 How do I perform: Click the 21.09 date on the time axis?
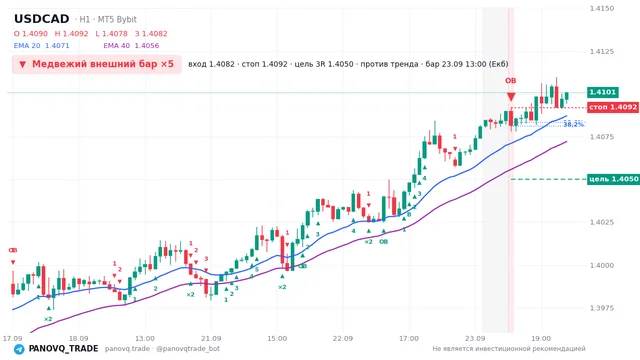coord(211,338)
